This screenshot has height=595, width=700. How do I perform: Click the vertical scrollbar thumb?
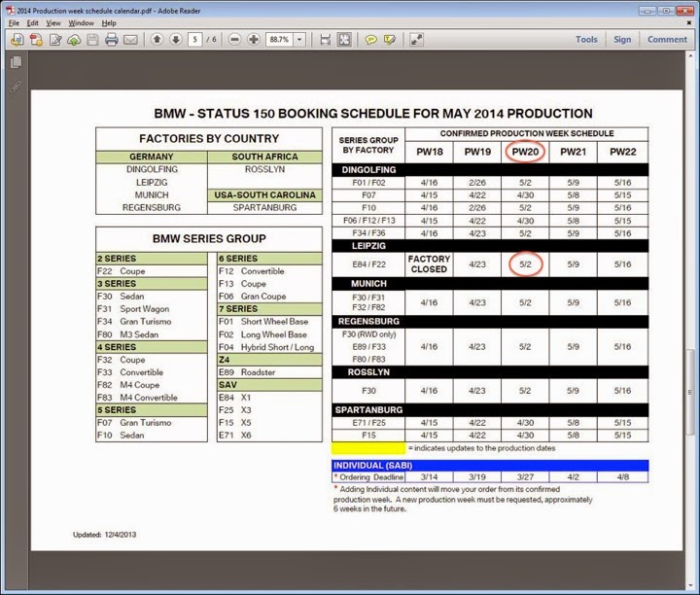pyautogui.click(x=690, y=392)
